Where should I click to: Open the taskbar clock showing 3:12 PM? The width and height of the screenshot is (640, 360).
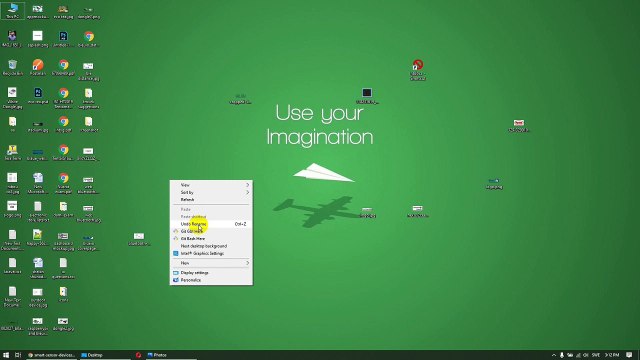coord(612,355)
